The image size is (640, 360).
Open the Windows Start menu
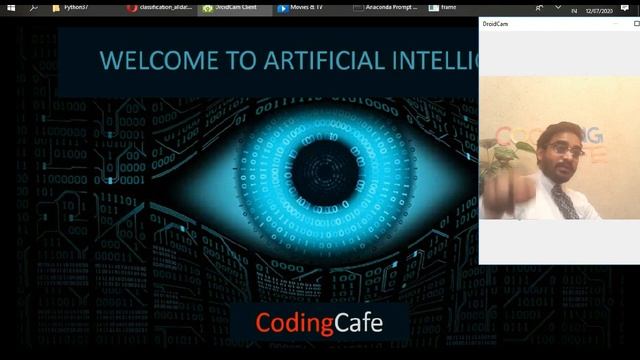click(x=11, y=8)
